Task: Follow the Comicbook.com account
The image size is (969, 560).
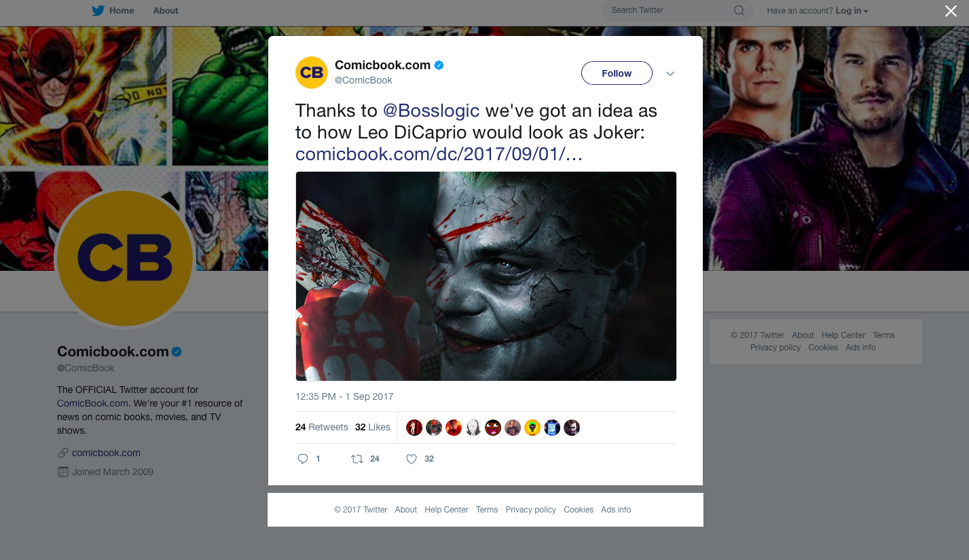Action: tap(617, 73)
